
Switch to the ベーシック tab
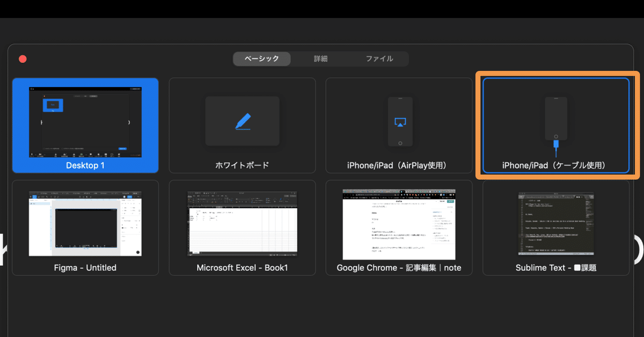[x=262, y=59]
